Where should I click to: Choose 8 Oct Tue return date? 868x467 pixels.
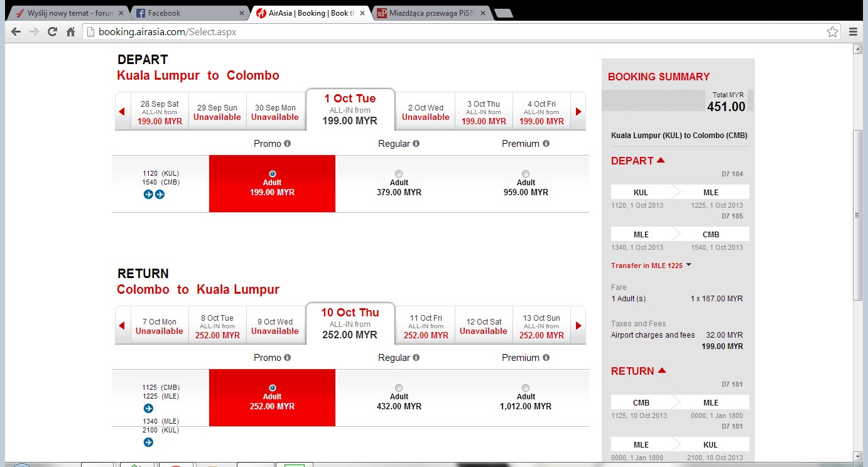point(217,326)
